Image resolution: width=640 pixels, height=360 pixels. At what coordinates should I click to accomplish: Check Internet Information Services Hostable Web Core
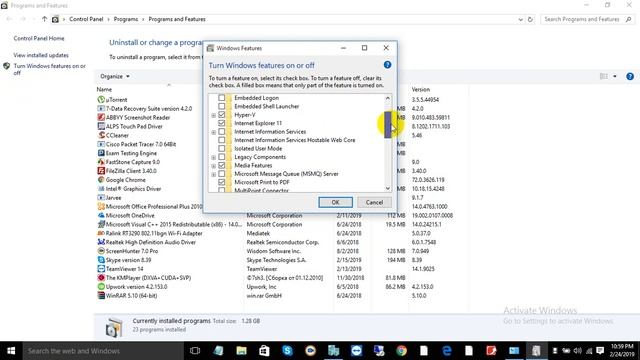click(221, 140)
